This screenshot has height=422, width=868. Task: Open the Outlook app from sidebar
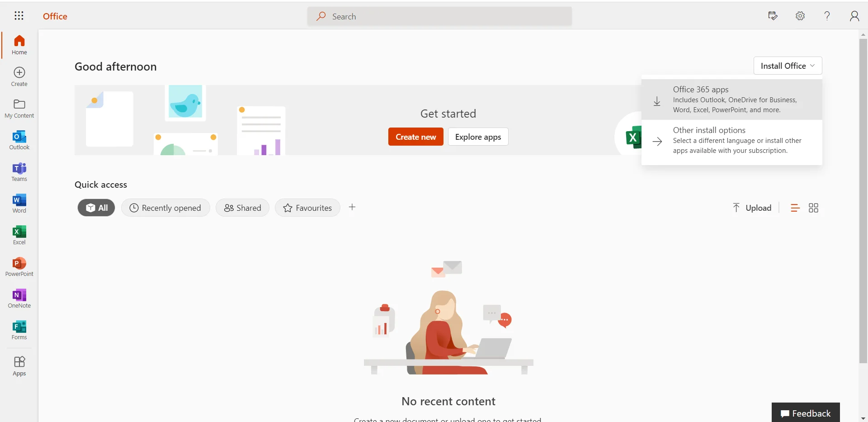tap(19, 140)
